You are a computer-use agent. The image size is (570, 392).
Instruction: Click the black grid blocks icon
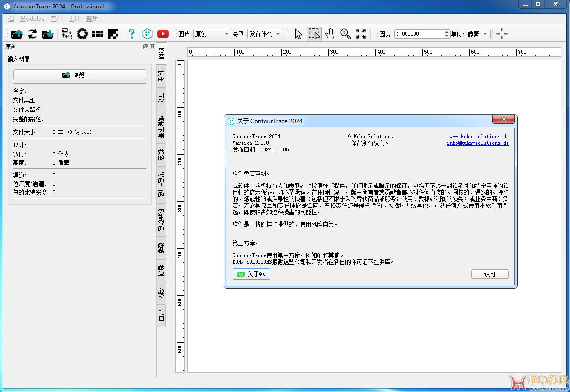tap(98, 34)
